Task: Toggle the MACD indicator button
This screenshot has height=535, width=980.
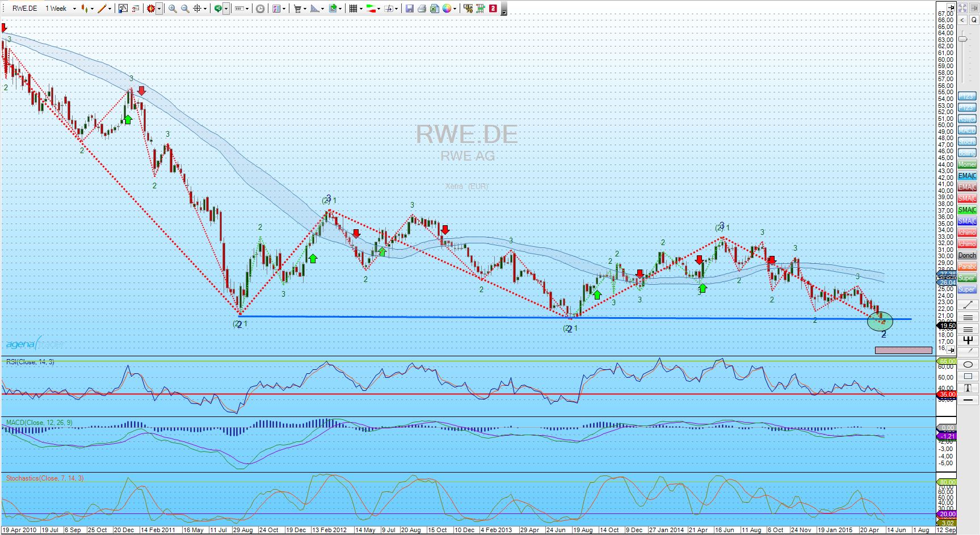Action: tap(967, 130)
